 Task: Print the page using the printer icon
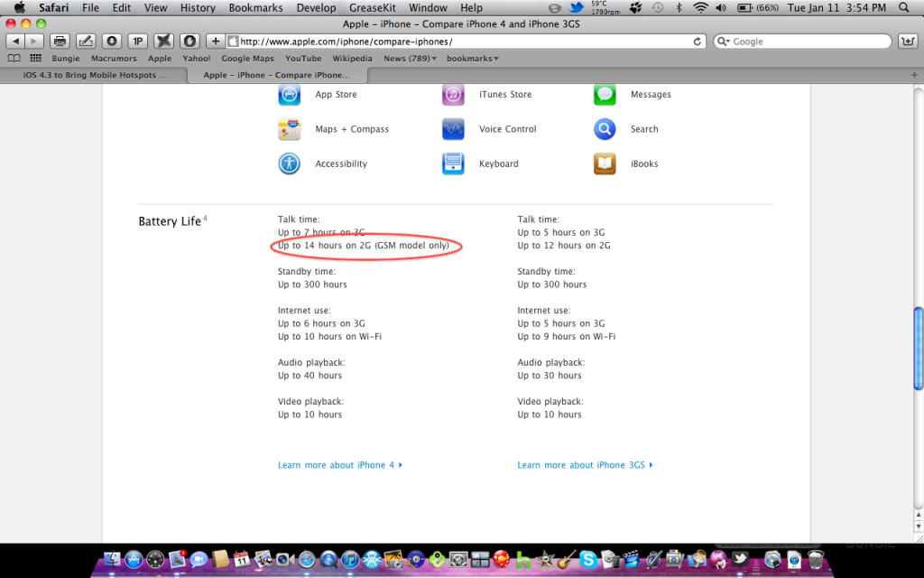coord(60,42)
